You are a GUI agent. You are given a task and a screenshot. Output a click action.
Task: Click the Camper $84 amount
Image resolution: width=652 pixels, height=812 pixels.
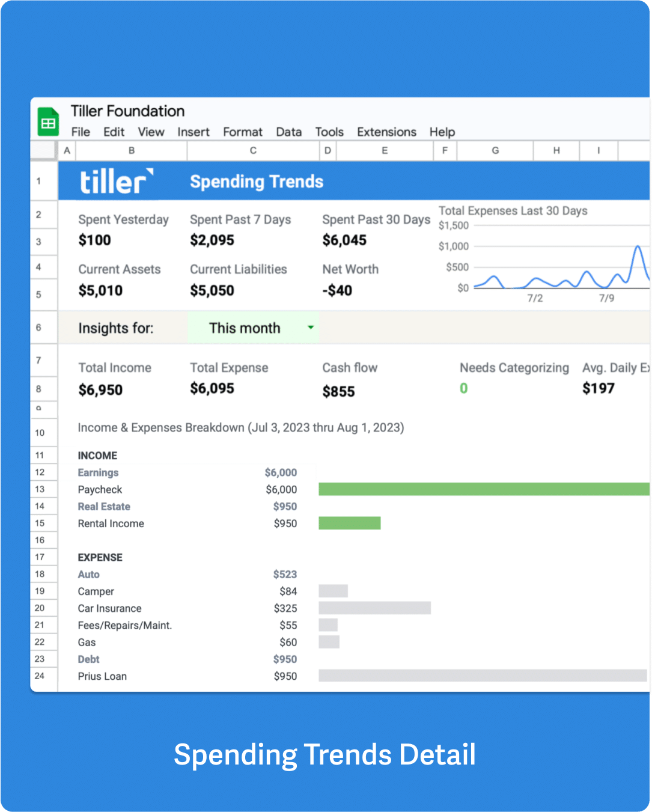(x=288, y=591)
